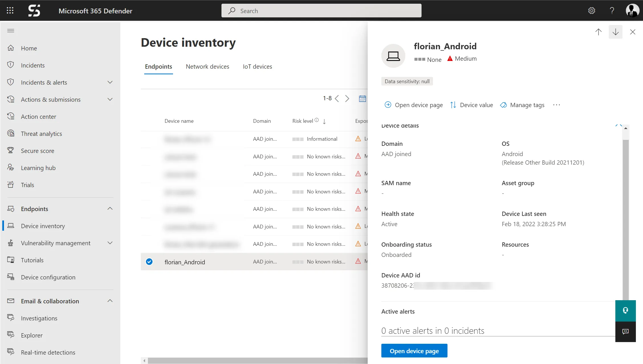Collapse Email & collaboration chevron
This screenshot has height=364, width=643.
pyautogui.click(x=110, y=301)
